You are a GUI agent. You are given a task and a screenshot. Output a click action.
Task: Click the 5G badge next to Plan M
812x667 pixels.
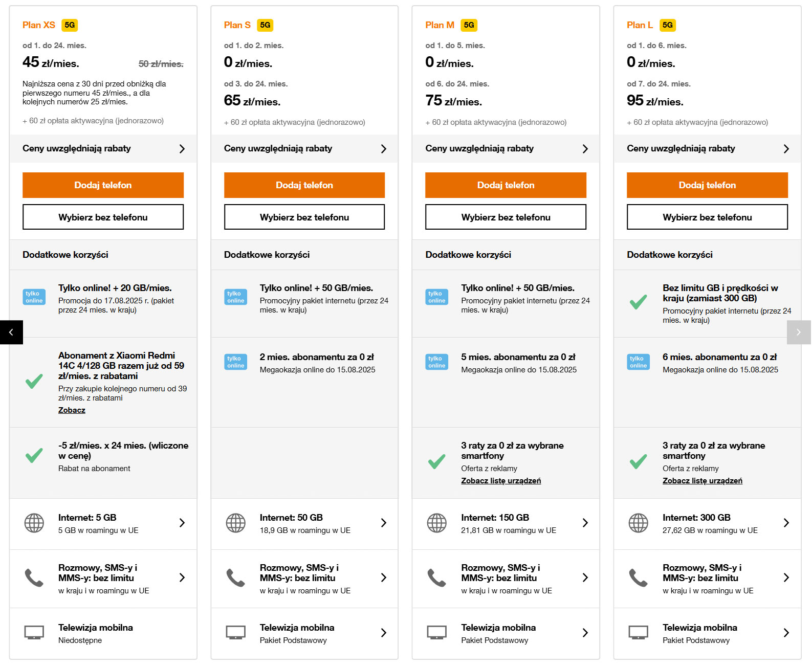[x=469, y=25]
